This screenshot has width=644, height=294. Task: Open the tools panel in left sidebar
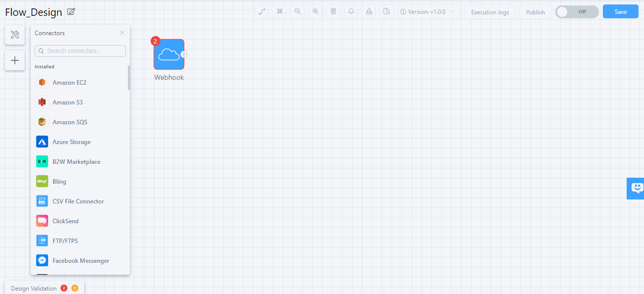tap(14, 35)
